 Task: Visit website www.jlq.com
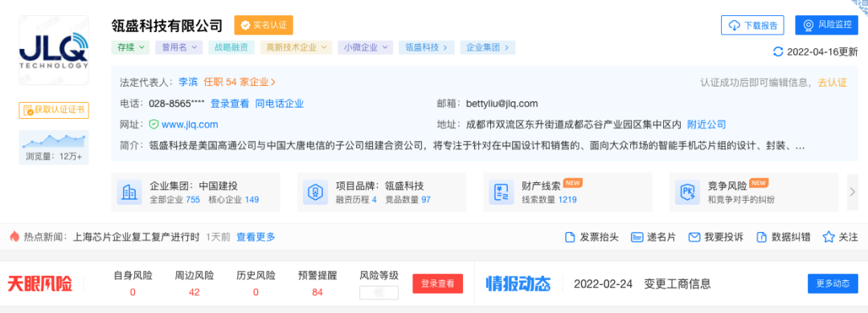coord(190,124)
